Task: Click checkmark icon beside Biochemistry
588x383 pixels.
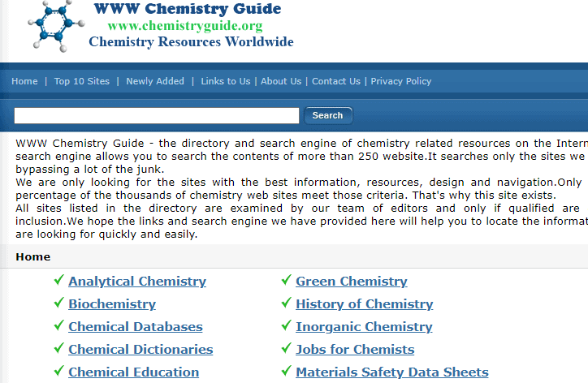Action: tap(58, 303)
